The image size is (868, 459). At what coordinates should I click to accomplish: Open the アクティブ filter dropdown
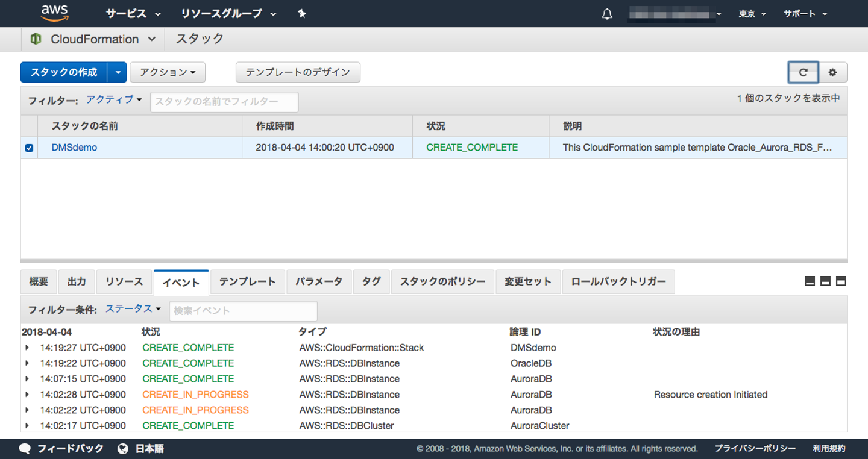(x=114, y=99)
